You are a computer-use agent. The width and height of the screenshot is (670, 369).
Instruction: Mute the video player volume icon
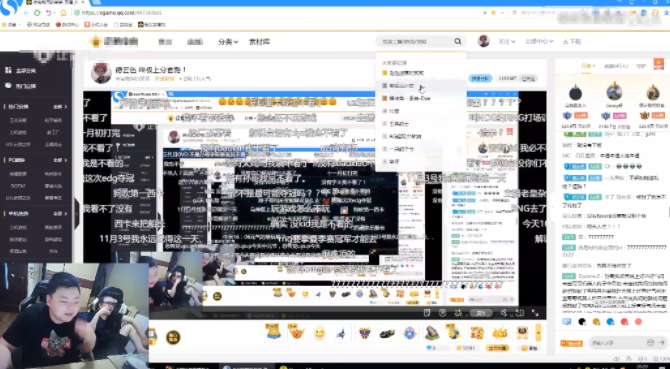(x=504, y=313)
